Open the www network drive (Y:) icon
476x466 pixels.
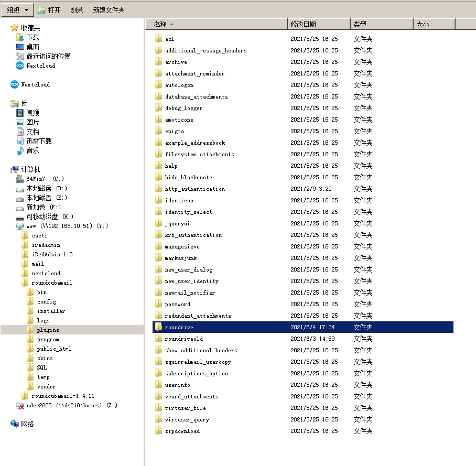pos(20,226)
